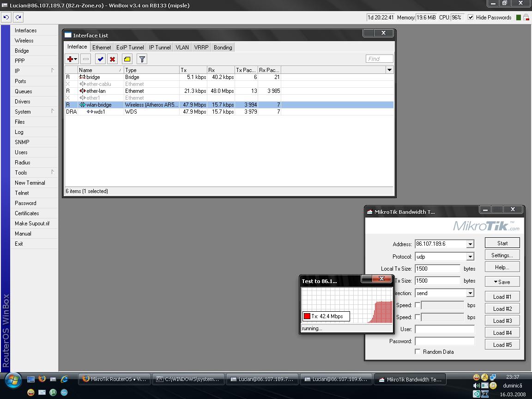The width and height of the screenshot is (532, 399).
Task: Click the ether-cablu disabled interface icon
Action: pyautogui.click(x=82, y=84)
